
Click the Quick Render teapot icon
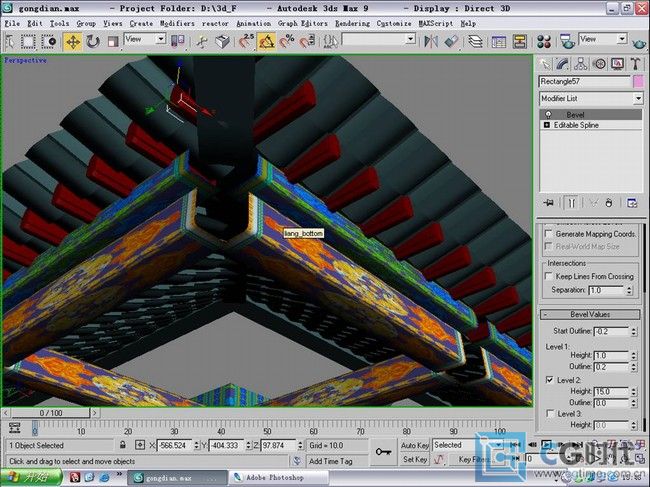click(x=639, y=42)
